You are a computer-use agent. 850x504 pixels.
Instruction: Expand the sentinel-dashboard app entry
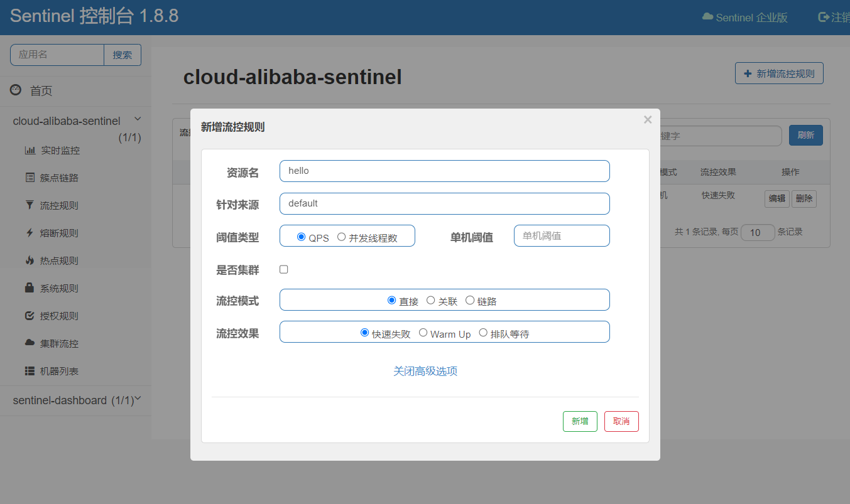(x=138, y=399)
